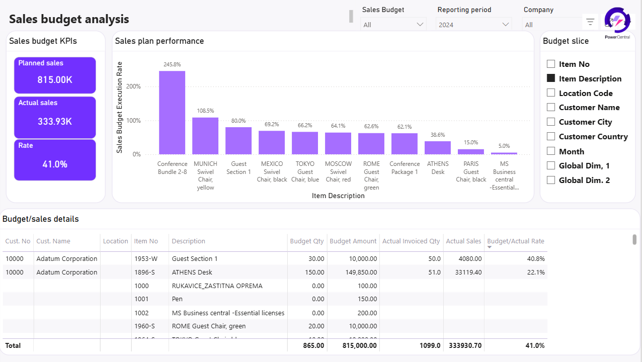Select the Customer City checkbox

click(x=551, y=122)
